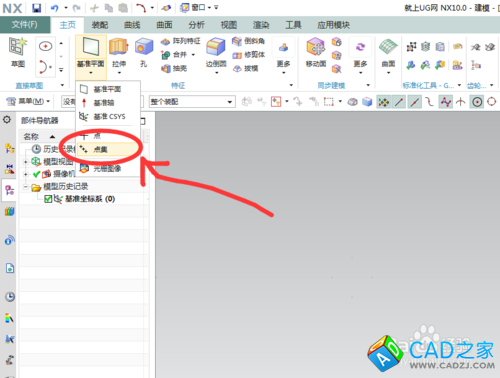
Task: Click the 拔模 draft button
Action: pyautogui.click(x=245, y=68)
